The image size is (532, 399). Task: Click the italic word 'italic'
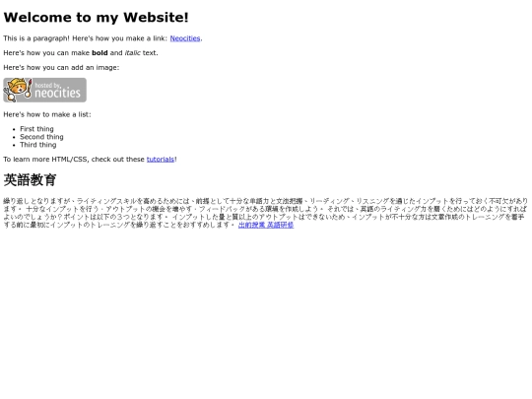[x=132, y=53]
